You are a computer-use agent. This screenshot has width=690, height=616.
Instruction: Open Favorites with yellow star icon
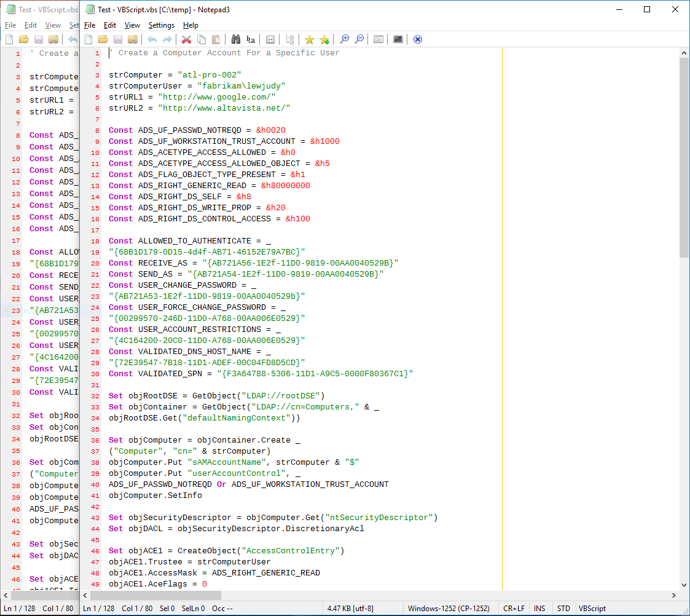tap(310, 39)
